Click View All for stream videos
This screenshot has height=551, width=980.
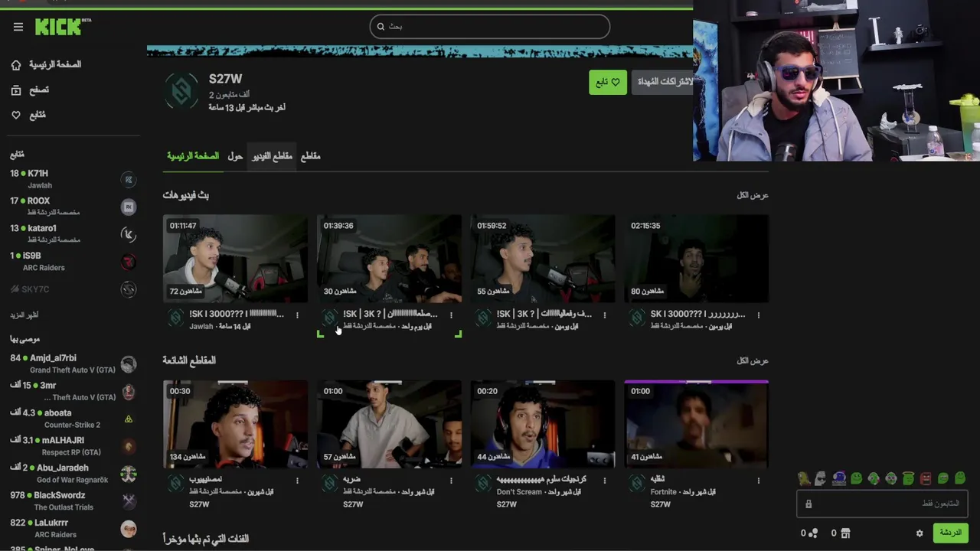coord(753,196)
